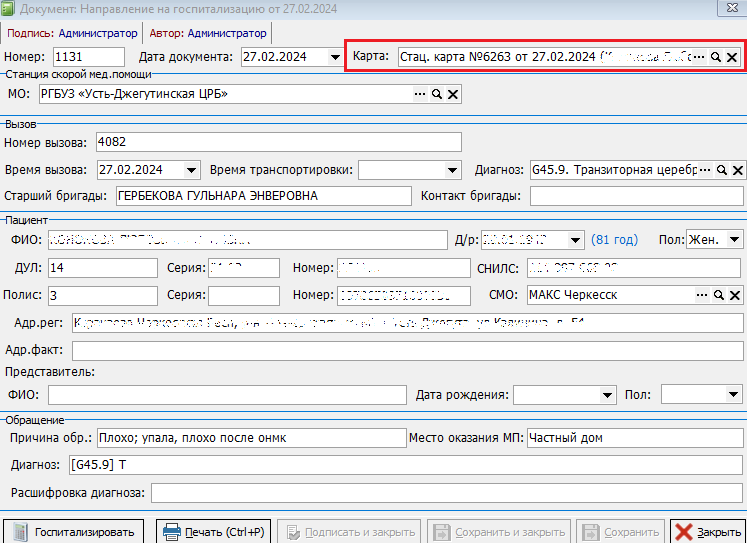Screen dimensions: 747x543
Task: Open ellipsis selector for МО field
Action: (420, 94)
